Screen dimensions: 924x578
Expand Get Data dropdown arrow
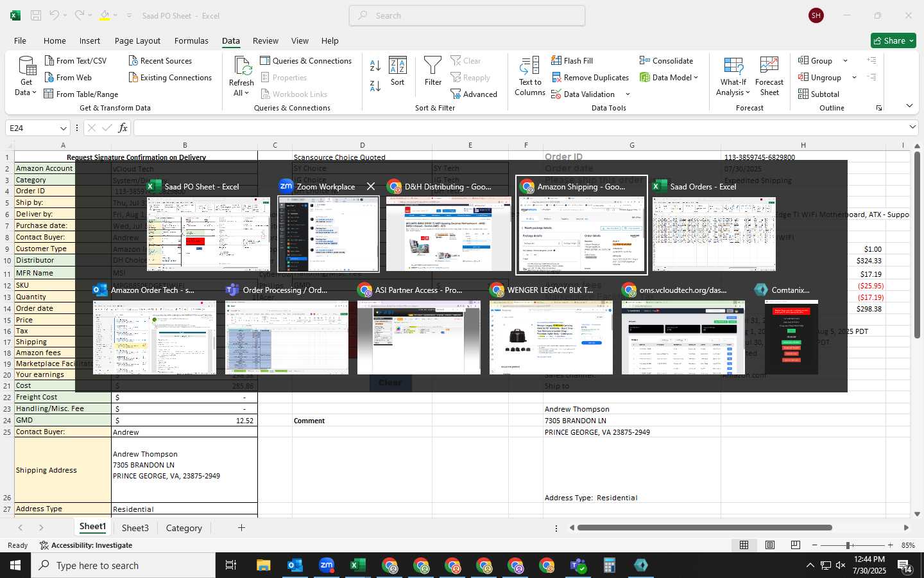tap(34, 92)
